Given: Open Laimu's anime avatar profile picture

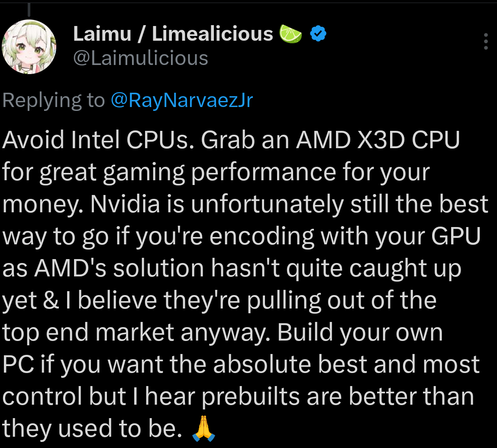Looking at the screenshot, I should pos(29,47).
